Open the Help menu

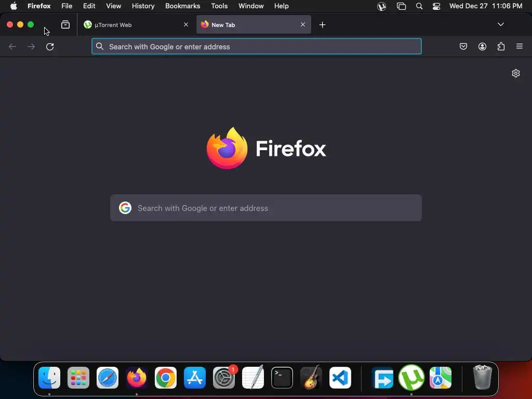pos(281,6)
